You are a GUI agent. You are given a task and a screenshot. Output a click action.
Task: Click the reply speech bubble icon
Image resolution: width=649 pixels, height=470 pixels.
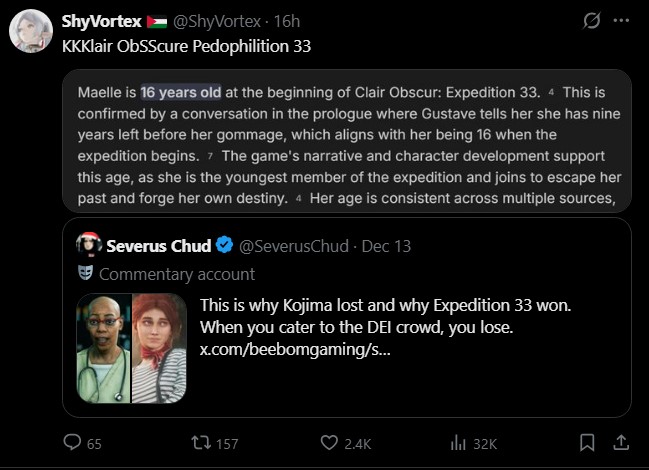[x=72, y=442]
